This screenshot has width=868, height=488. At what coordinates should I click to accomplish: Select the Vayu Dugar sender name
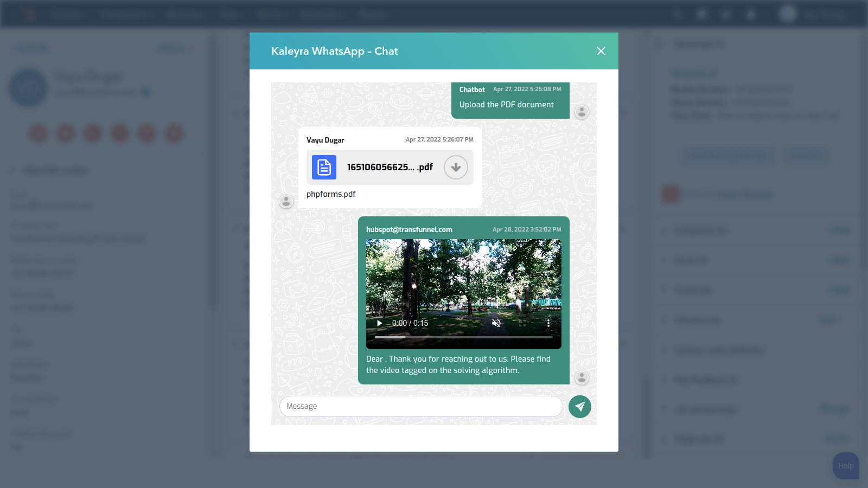(325, 140)
